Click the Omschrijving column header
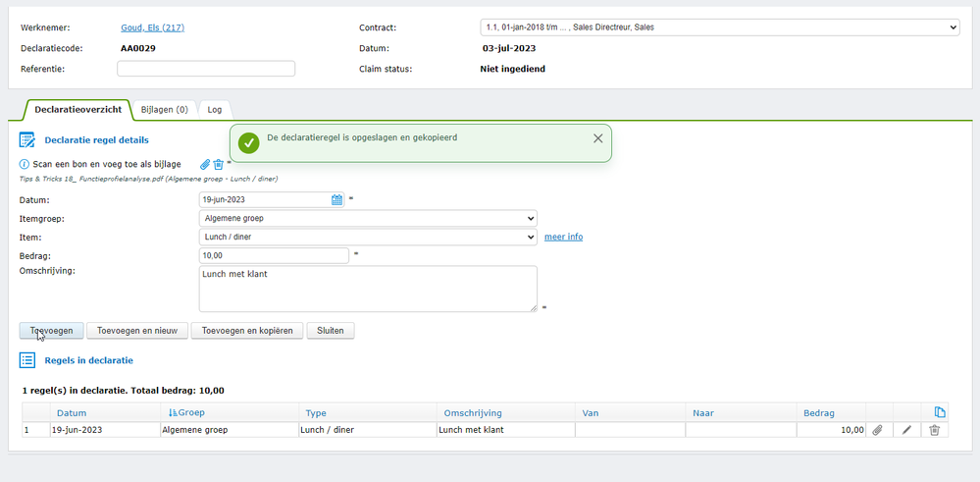The image size is (980, 482). (x=473, y=413)
